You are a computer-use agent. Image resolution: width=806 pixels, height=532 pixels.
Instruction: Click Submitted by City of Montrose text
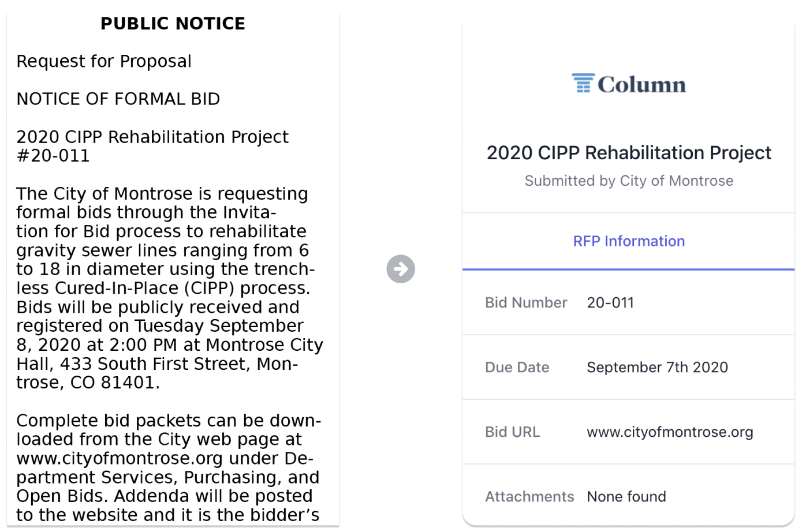click(629, 181)
